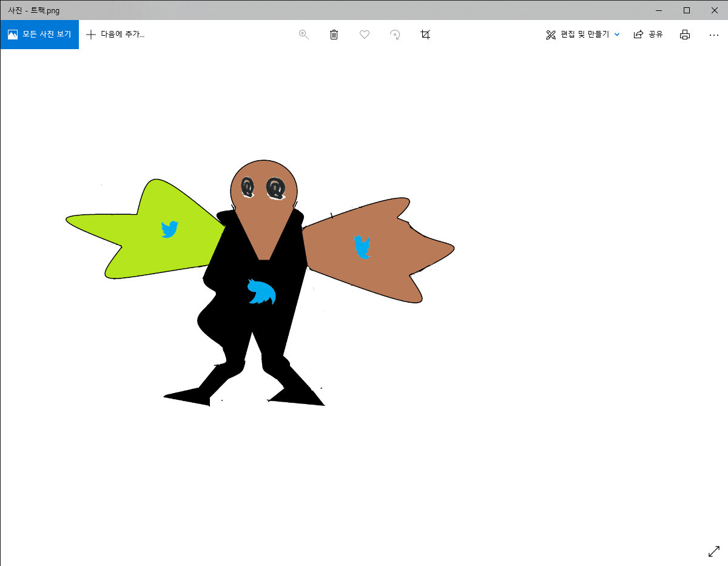Minimize the Photos window
The width and height of the screenshot is (728, 566).
tap(659, 10)
